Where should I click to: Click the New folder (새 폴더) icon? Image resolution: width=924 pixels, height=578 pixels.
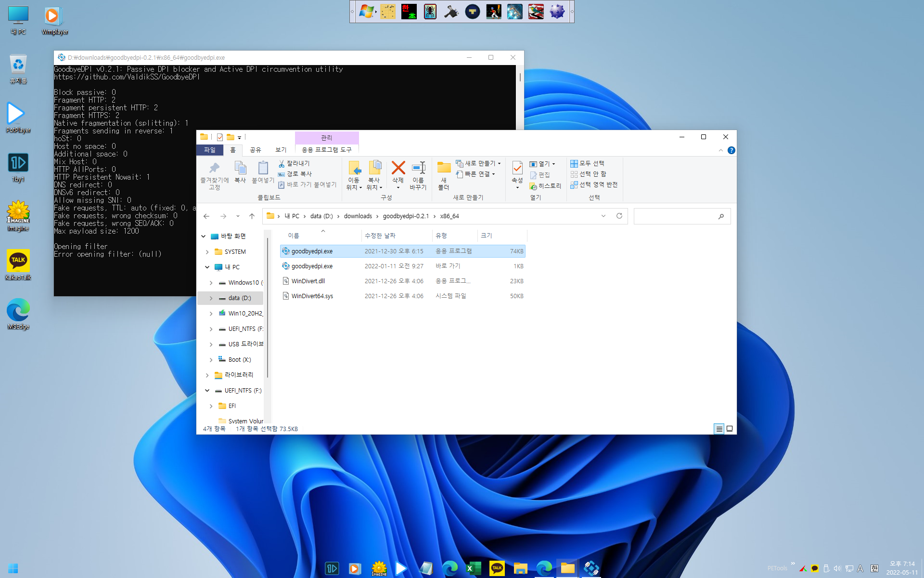pyautogui.click(x=444, y=175)
